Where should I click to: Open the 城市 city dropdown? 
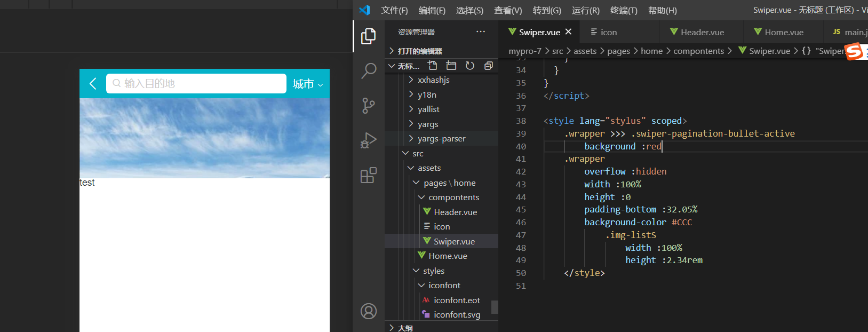(x=308, y=84)
